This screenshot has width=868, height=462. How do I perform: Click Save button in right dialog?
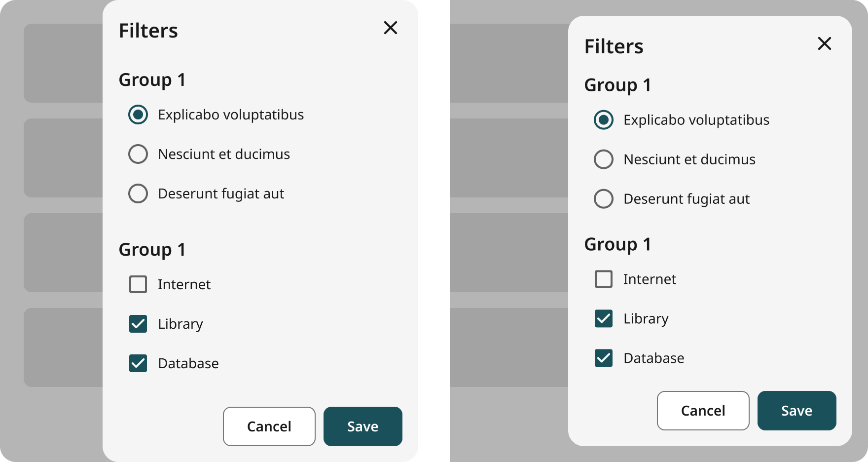point(797,411)
